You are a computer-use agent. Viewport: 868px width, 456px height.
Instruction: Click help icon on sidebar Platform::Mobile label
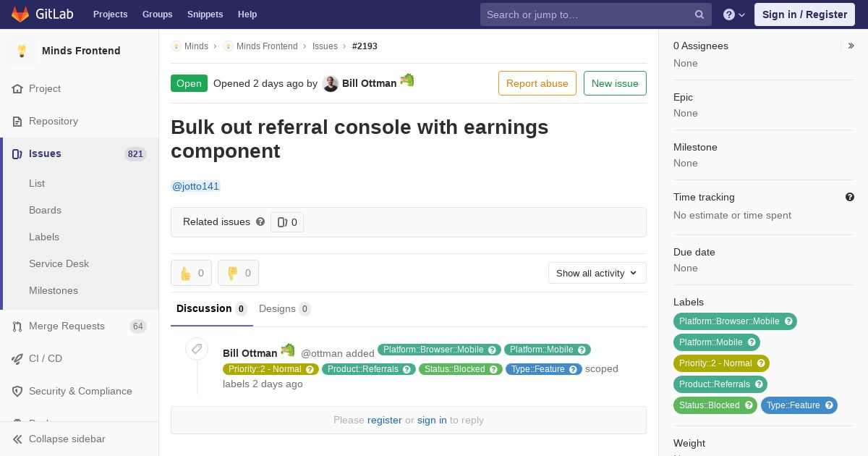tap(752, 342)
